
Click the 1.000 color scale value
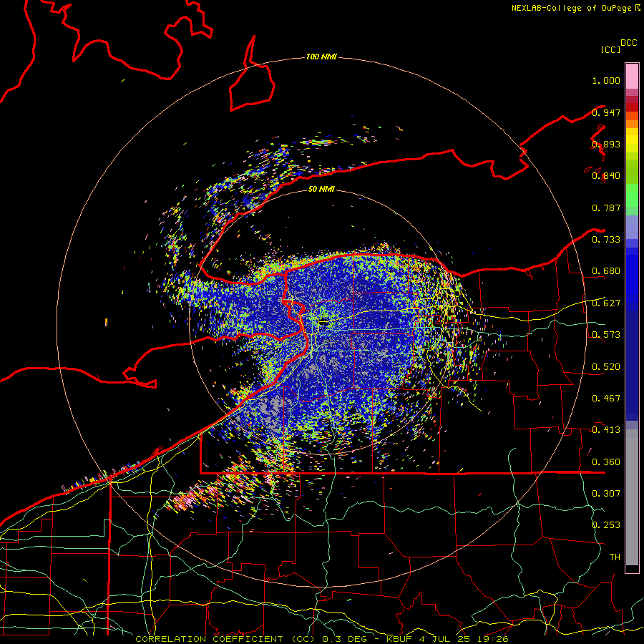(606, 80)
